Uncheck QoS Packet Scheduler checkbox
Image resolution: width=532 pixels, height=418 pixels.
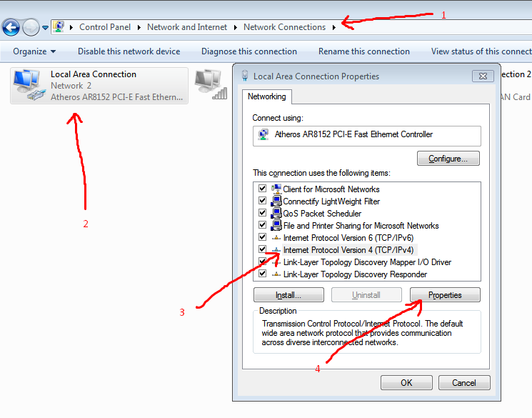point(262,212)
